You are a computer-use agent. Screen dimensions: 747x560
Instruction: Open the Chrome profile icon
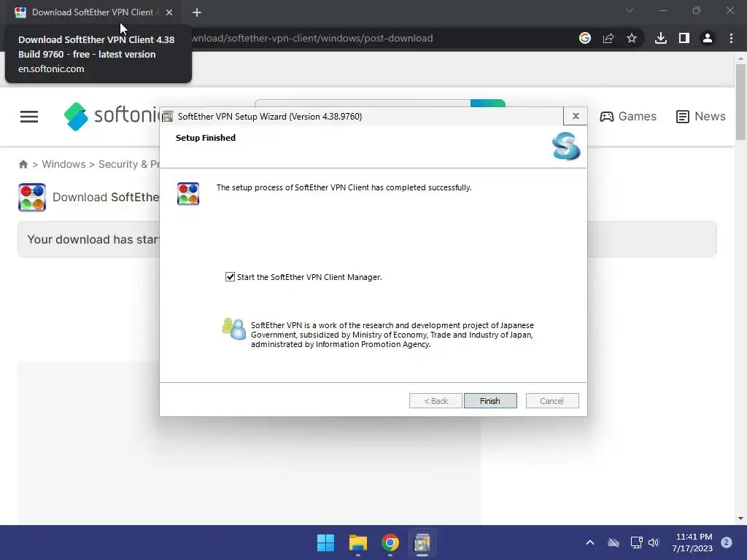pos(708,38)
